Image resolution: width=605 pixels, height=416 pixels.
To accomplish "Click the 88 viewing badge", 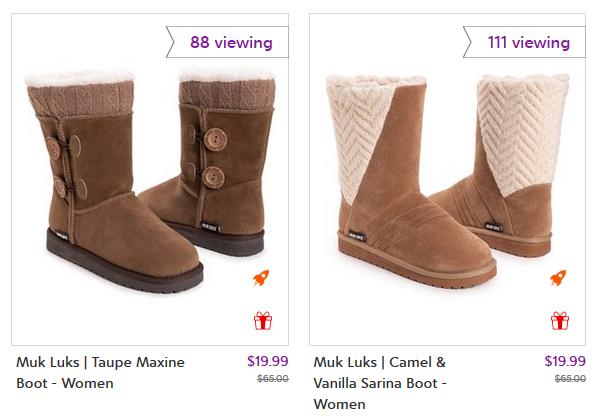I will point(230,42).
